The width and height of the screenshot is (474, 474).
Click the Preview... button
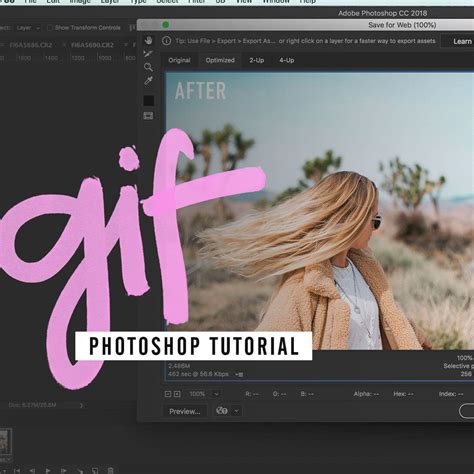[185, 411]
